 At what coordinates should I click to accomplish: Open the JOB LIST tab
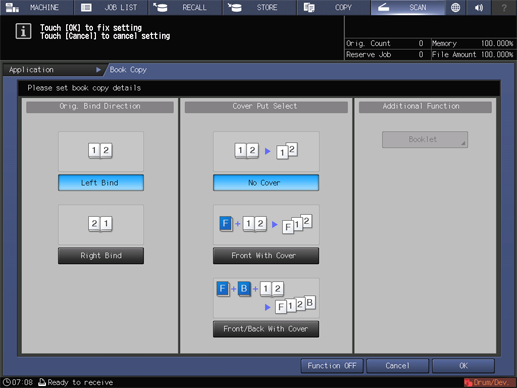111,7
